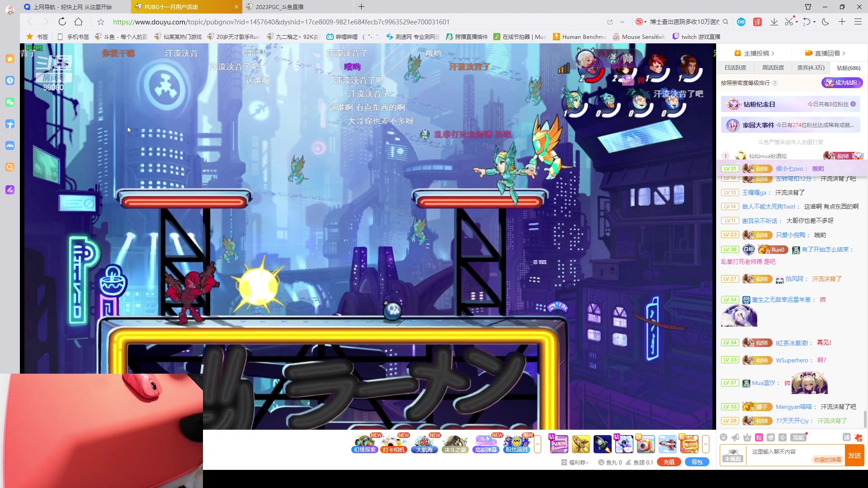Switch to the 周活跃度 tab

coord(773,68)
